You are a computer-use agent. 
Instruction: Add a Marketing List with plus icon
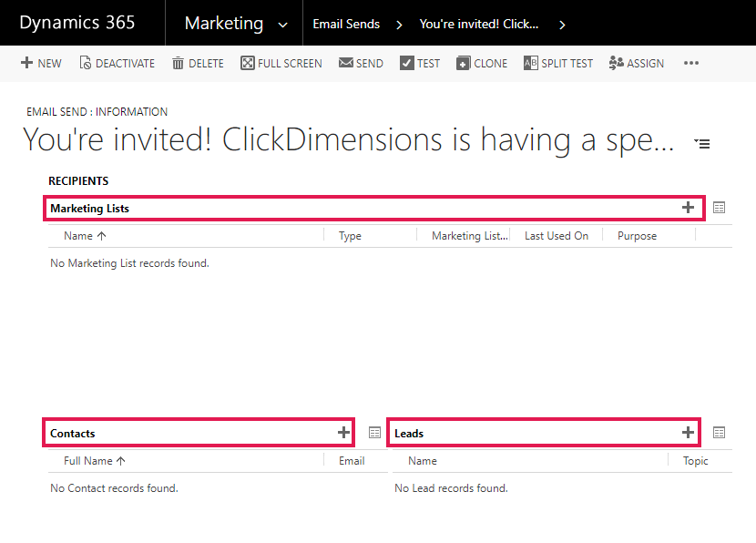click(x=688, y=208)
